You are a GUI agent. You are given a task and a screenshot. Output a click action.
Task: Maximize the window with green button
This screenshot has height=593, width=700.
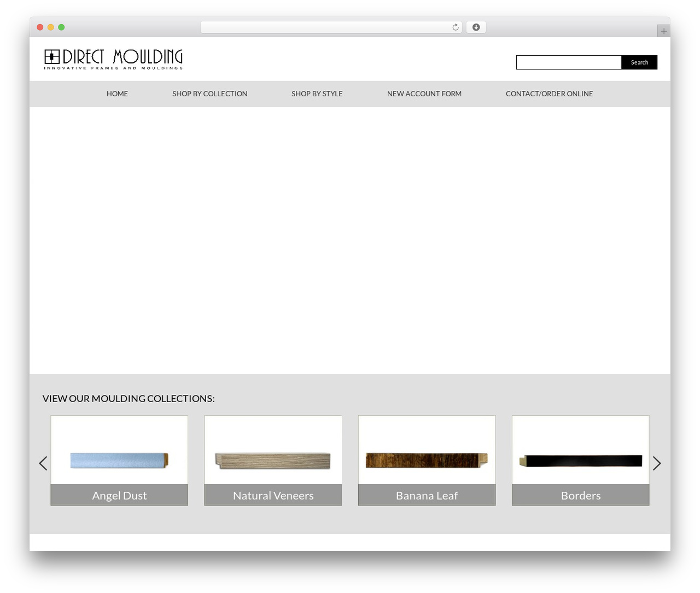[x=61, y=27]
